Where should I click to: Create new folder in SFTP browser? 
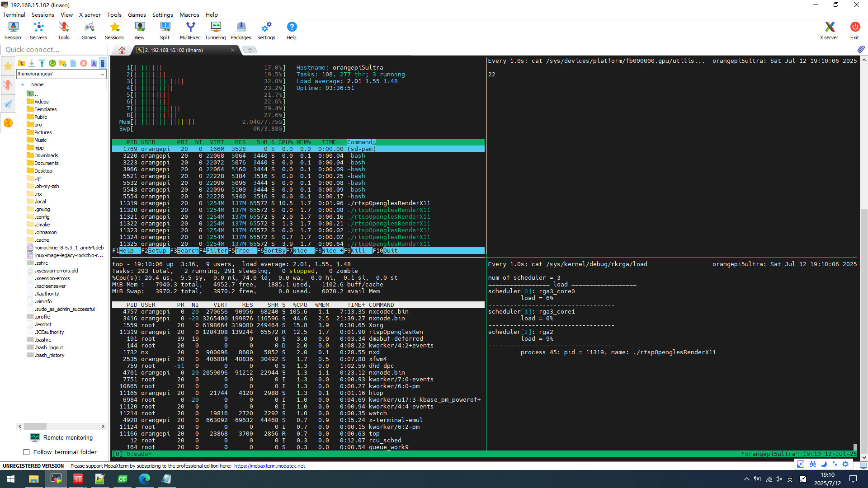tap(63, 63)
